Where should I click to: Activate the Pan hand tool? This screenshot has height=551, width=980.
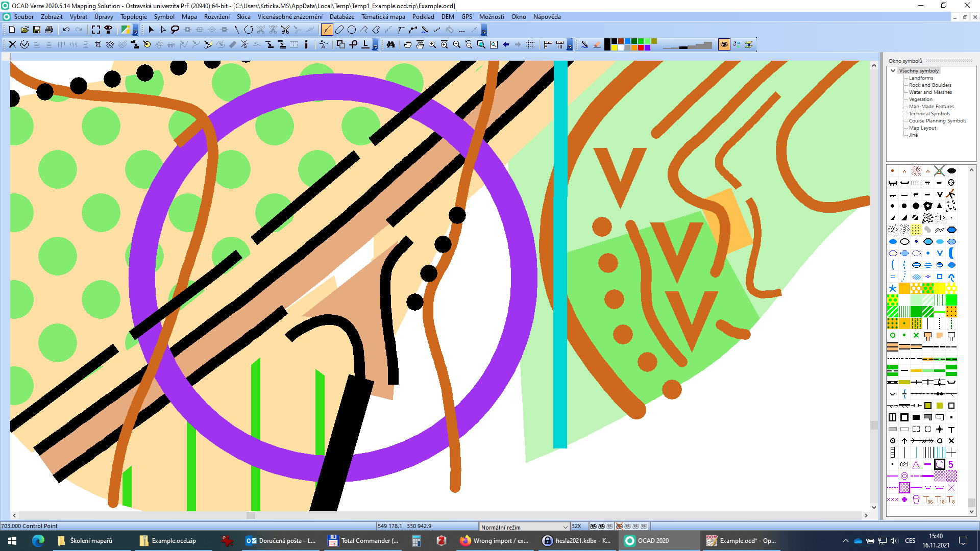point(407,45)
